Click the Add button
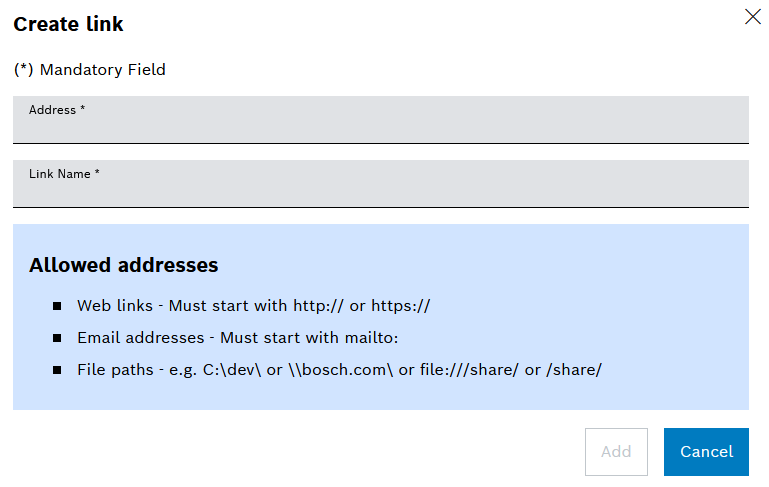The image size is (769, 487). coord(616,452)
